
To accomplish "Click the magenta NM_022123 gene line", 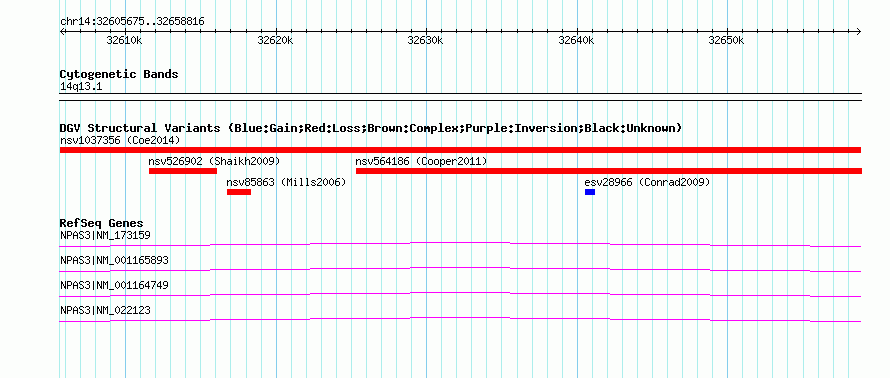I will (x=460, y=320).
